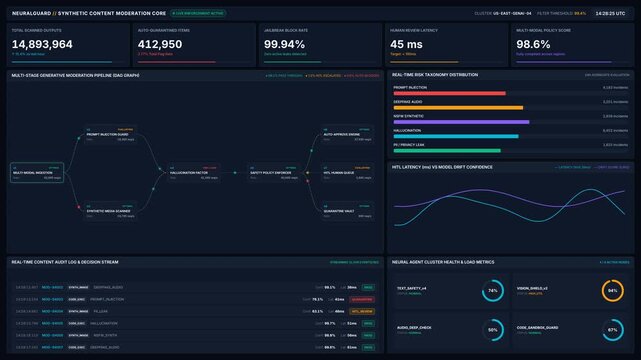Click the yellow HITL_REVIEW badge on PII_LEAK row
The image size is (641, 360).
pyautogui.click(x=362, y=311)
